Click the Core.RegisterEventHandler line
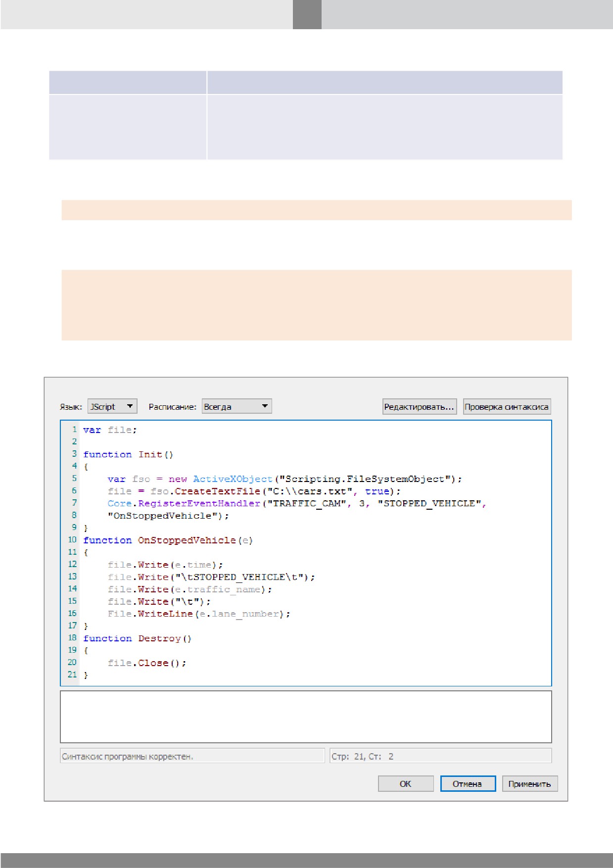The height and width of the screenshot is (868, 613). [297, 503]
